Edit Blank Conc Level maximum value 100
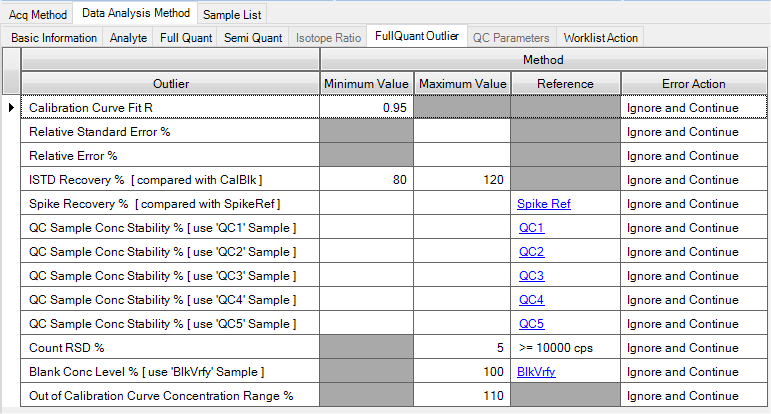The image size is (771, 414). coord(462,372)
